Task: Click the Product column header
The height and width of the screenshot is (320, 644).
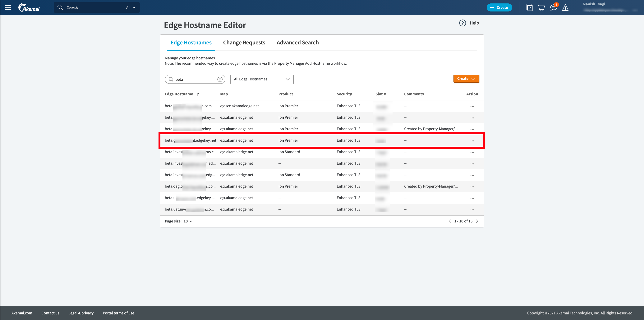Action: [286, 94]
